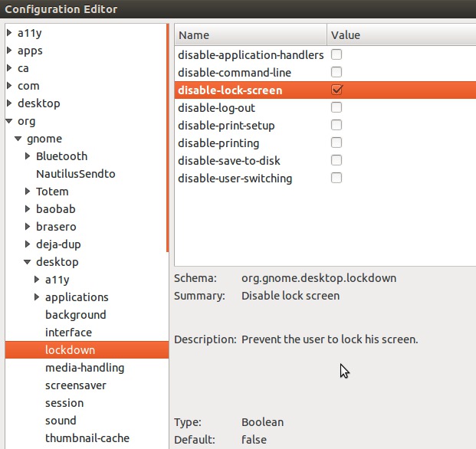The width and height of the screenshot is (476, 449).
Task: Expand the applications tree node
Action: point(37,297)
